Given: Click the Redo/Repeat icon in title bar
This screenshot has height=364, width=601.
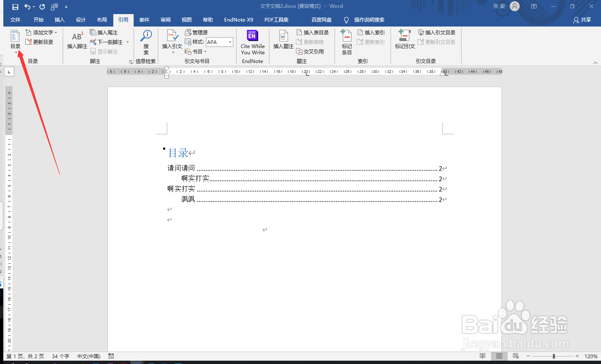Looking at the screenshot, I should tap(42, 7).
